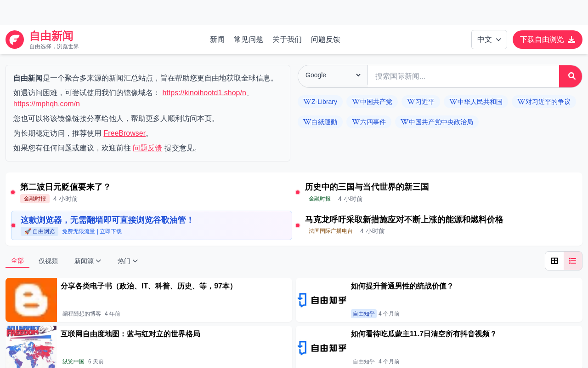The image size is (588, 368).
Task: Click Wikipedia tag Z-Library
Action: [x=320, y=102]
